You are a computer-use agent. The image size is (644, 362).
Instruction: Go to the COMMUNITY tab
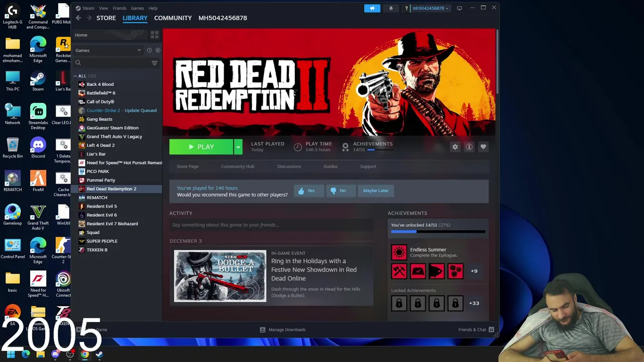[x=173, y=18]
